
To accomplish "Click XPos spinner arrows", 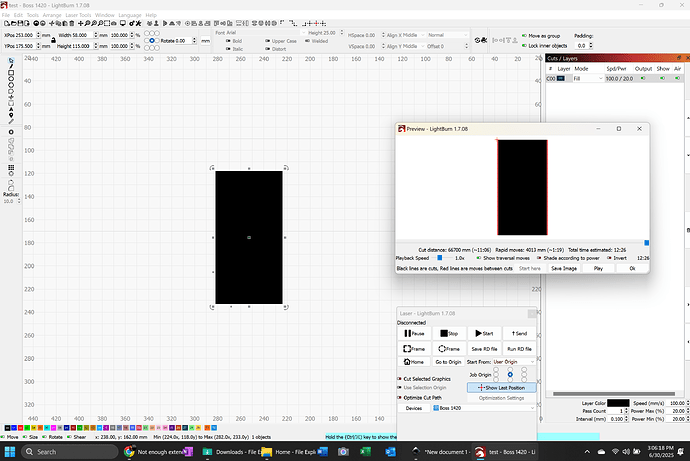I will tap(38, 35).
